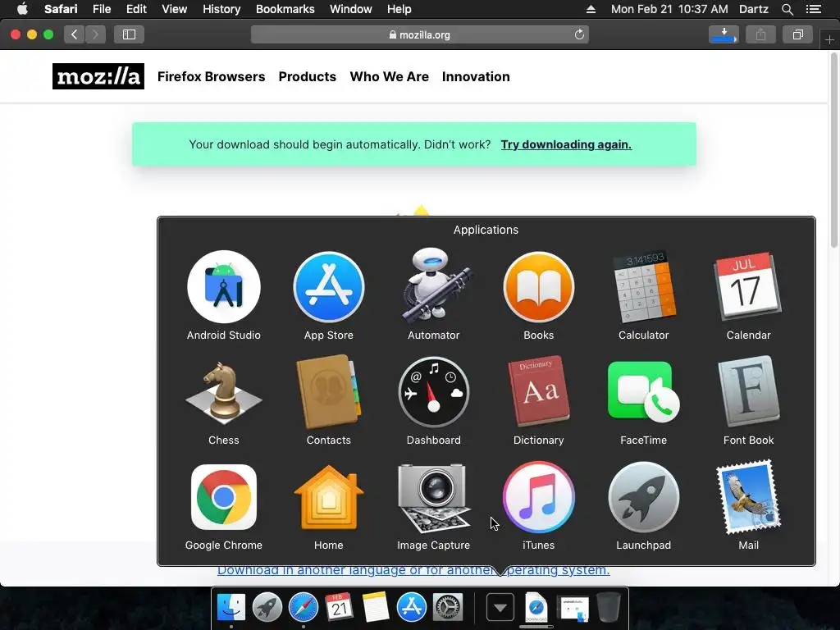
Task: Launch App Store in the Applications grid
Action: [328, 288]
